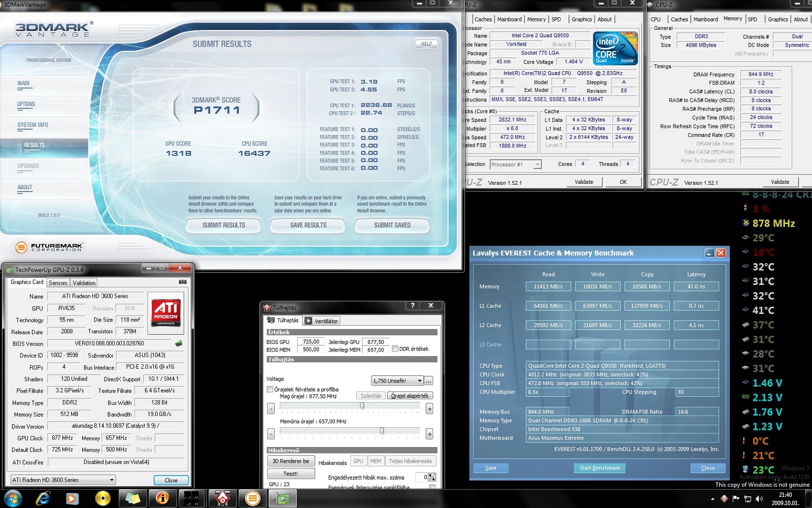Open the yellow folder taskbar icon
812x508 pixels.
(x=132, y=498)
